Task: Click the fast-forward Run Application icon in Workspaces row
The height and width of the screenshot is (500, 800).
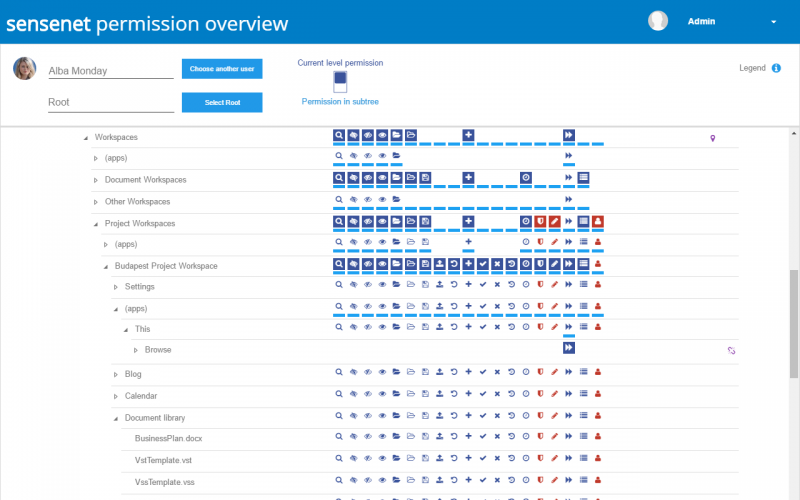Action: [x=569, y=135]
